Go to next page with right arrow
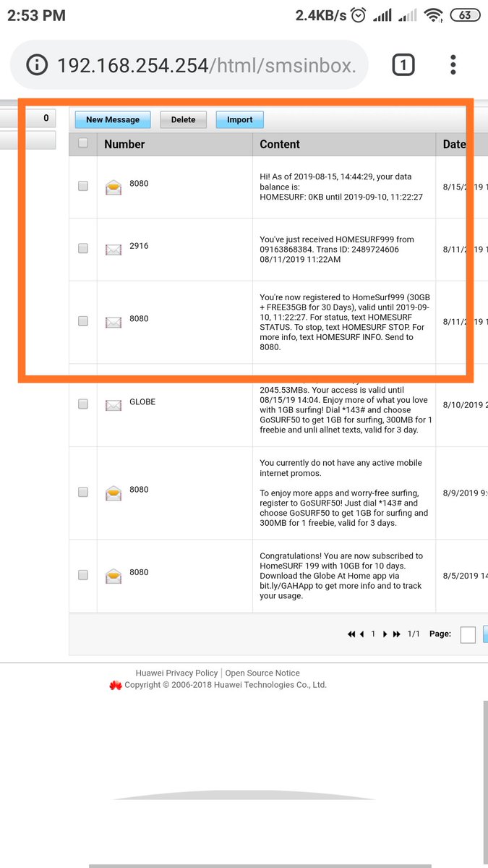 click(x=385, y=634)
